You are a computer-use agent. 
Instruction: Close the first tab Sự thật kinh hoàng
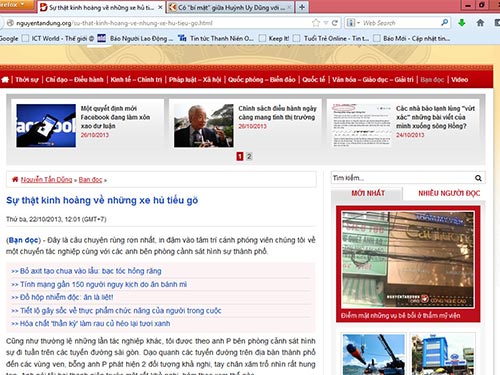(160, 7)
